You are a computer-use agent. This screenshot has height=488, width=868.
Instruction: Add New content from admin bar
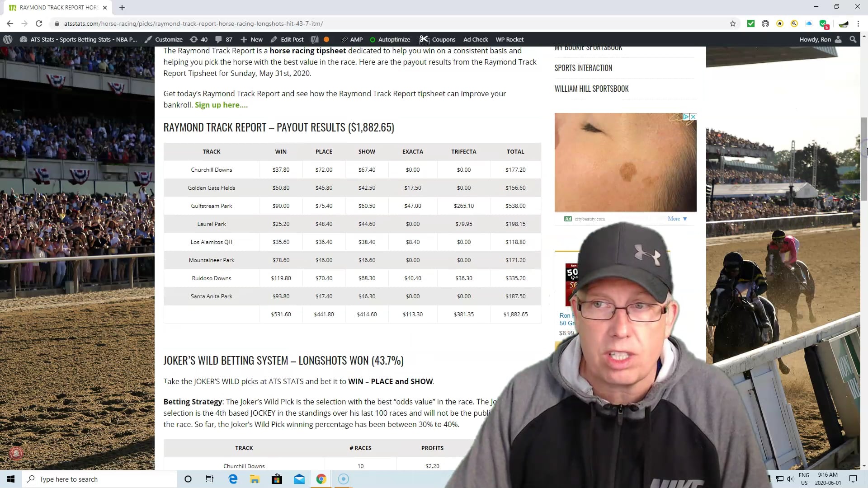coord(251,39)
